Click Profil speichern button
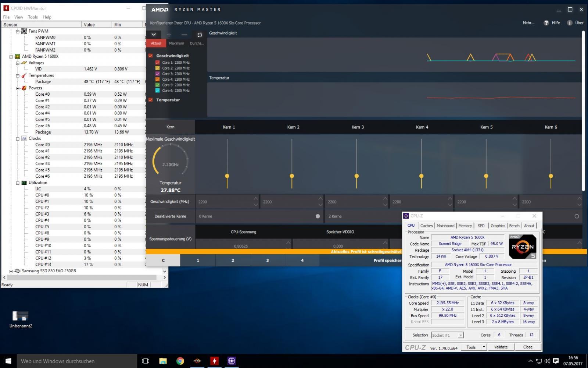Image resolution: width=588 pixels, height=368 pixels. [387, 260]
